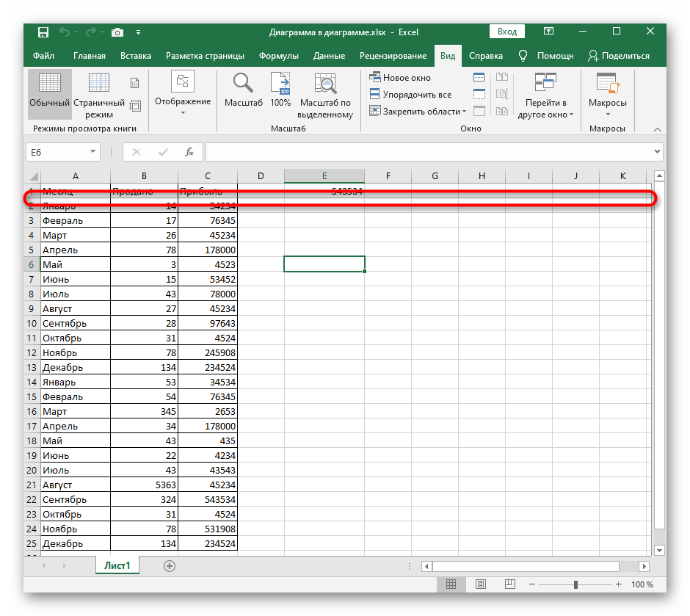
Task: Click the vertical scrollbar down arrow
Action: 659,550
